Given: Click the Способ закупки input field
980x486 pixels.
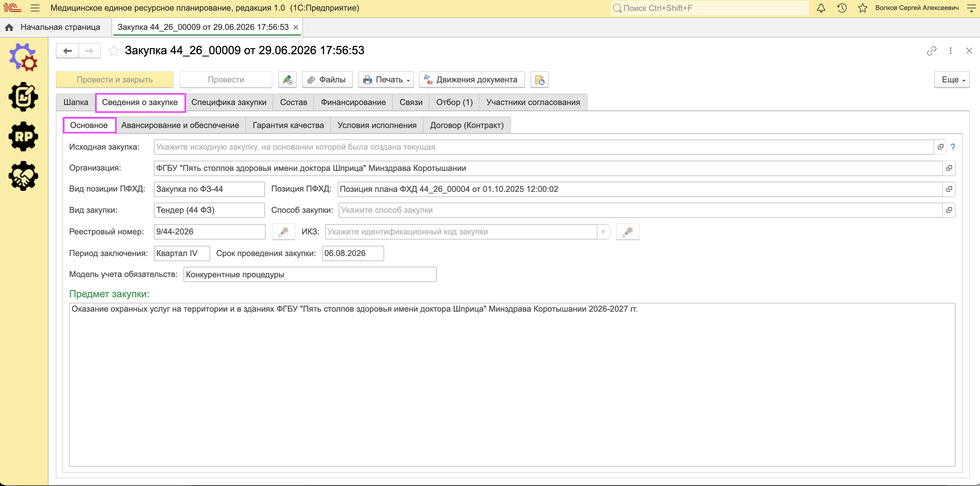Looking at the screenshot, I should (x=640, y=210).
